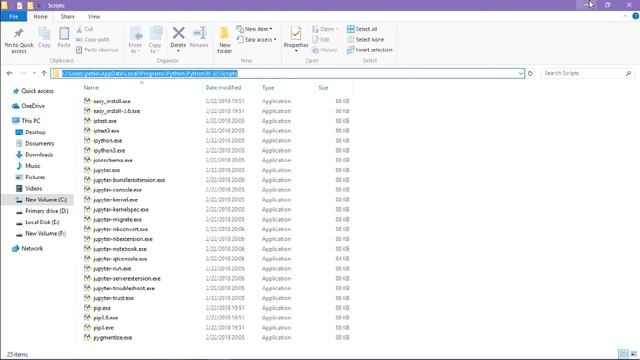Switch to the Share ribbon tab

coord(68,16)
